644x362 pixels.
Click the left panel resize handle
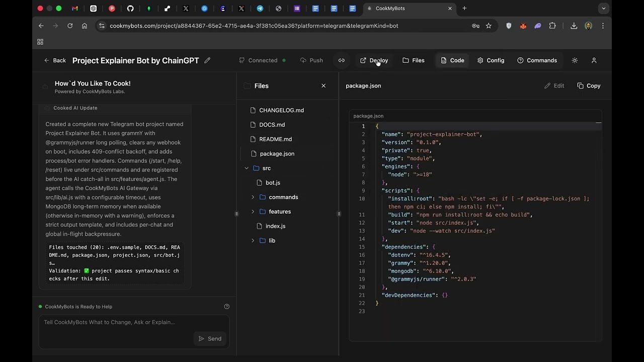click(x=236, y=214)
